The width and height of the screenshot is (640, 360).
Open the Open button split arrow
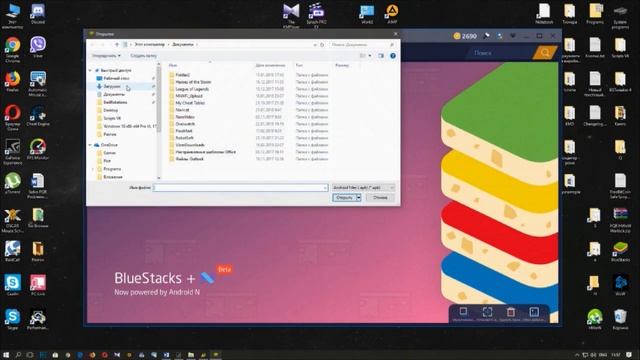358,198
